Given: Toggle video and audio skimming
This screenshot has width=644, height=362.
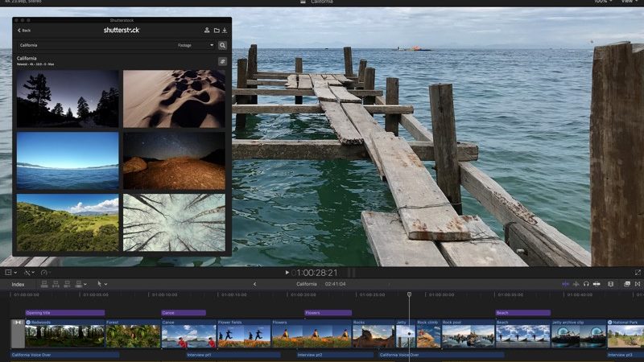Looking at the screenshot, I should pos(566,284).
